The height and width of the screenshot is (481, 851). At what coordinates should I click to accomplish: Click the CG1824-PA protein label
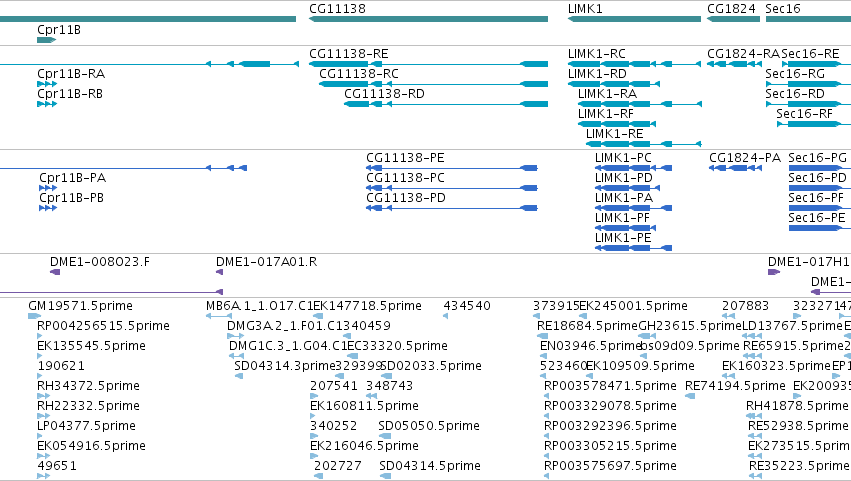[x=745, y=158]
